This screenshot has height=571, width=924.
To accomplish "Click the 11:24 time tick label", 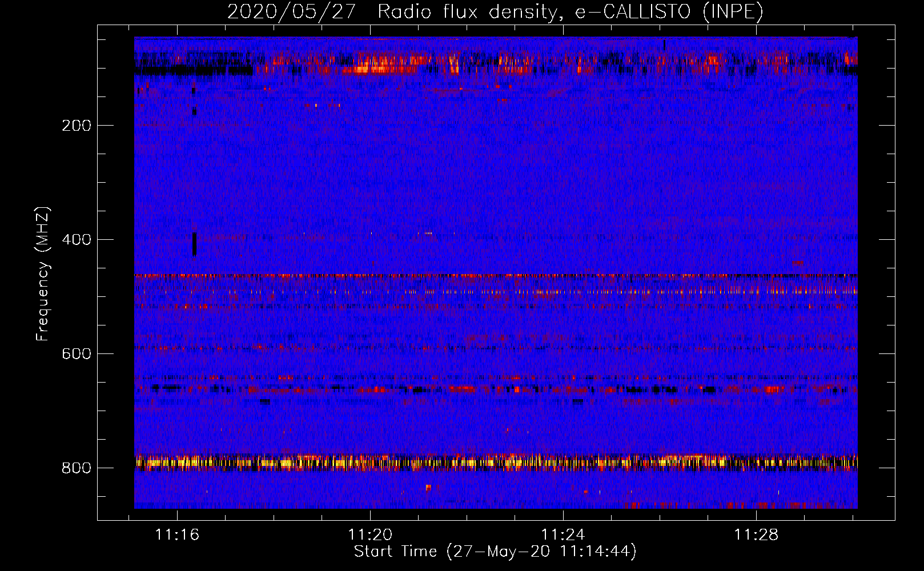I will pyautogui.click(x=563, y=535).
